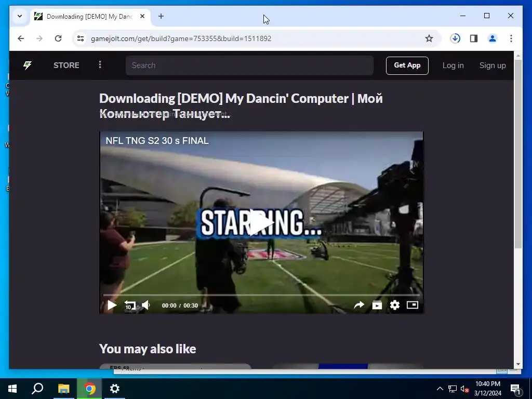
Task: View site information icon in address bar
Action: click(x=81, y=38)
